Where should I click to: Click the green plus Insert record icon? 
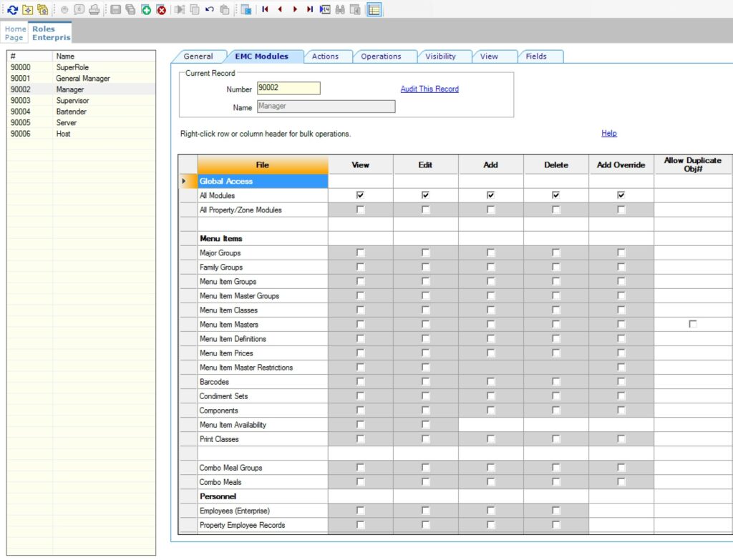click(146, 9)
